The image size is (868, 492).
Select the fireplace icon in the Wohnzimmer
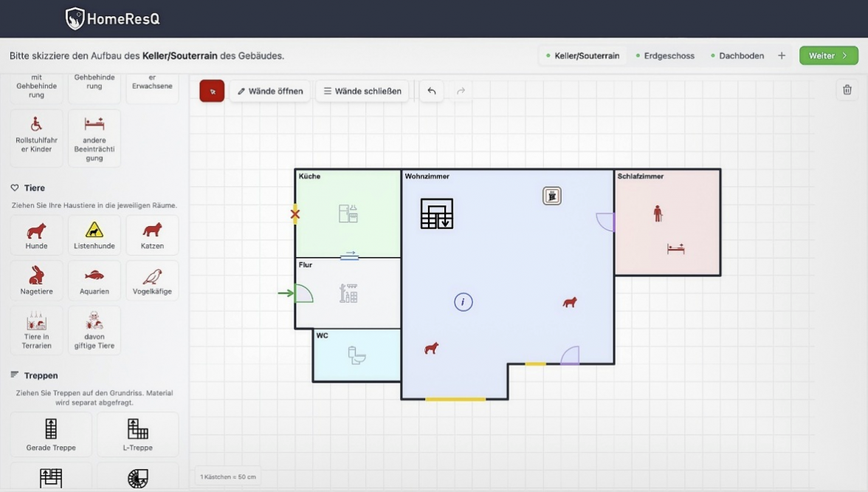(552, 196)
